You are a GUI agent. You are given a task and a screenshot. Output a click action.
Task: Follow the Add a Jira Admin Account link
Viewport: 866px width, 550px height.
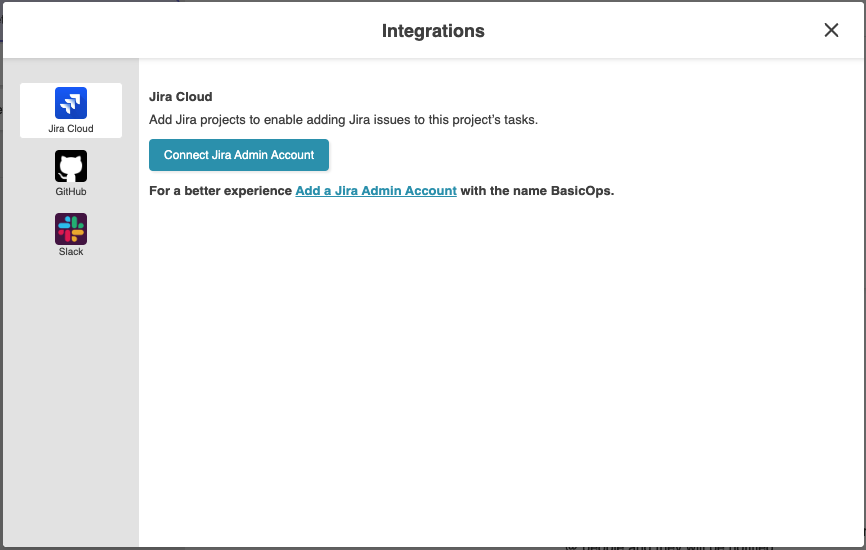376,191
